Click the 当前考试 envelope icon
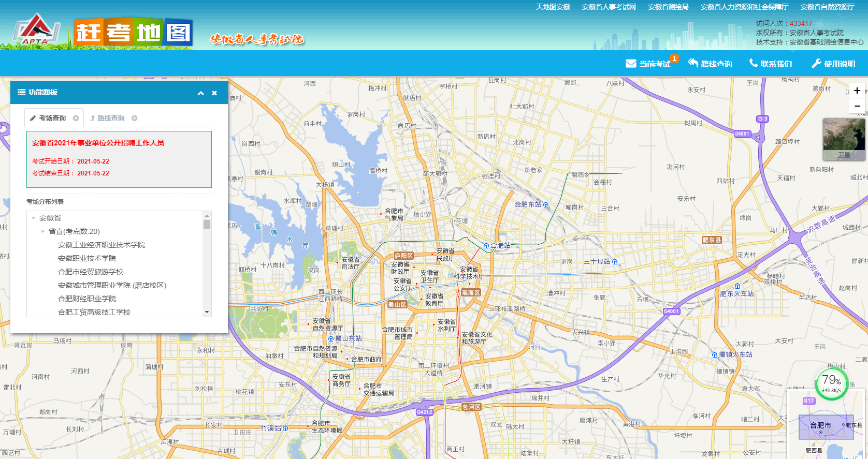The width and height of the screenshot is (868, 459). pos(631,64)
